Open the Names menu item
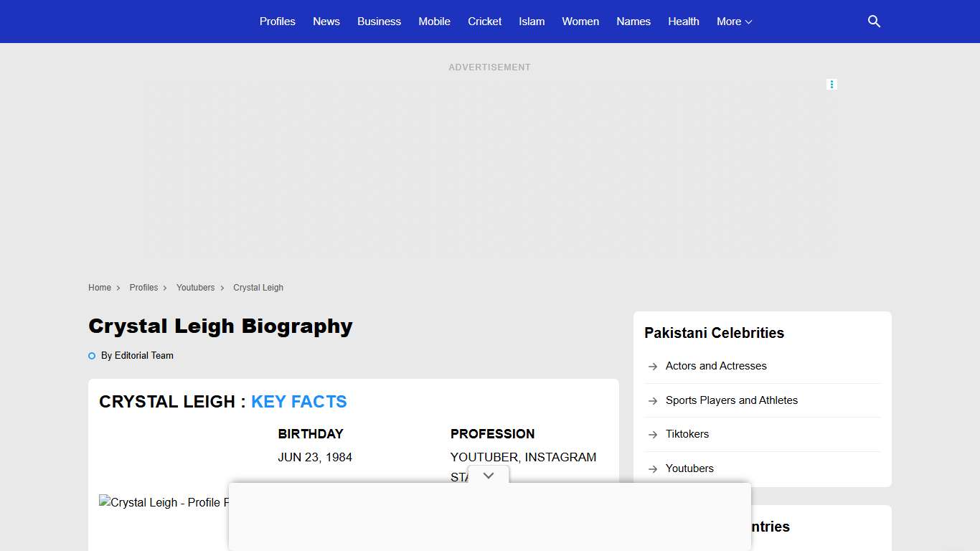Image resolution: width=980 pixels, height=551 pixels. 633,22
